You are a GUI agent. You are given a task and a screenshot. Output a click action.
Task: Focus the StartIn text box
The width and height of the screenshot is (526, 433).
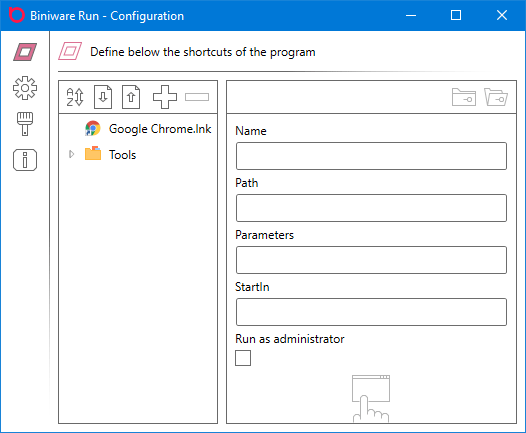pos(371,312)
